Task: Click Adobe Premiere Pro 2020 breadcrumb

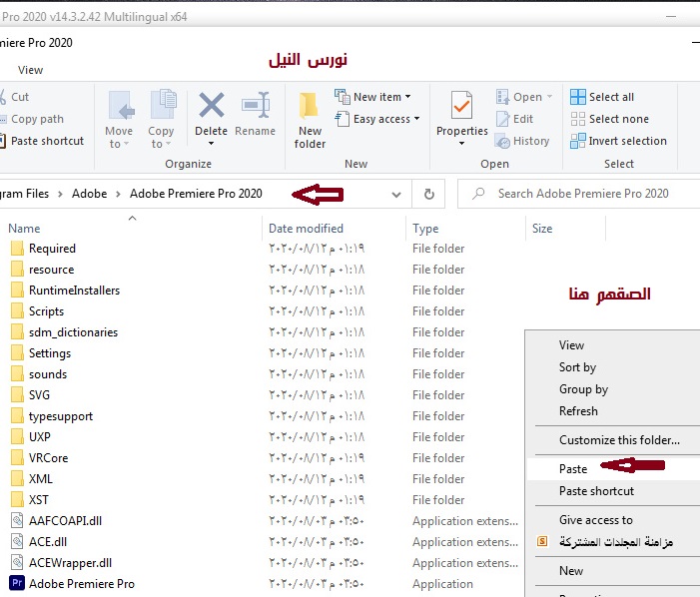Action: coord(196,194)
